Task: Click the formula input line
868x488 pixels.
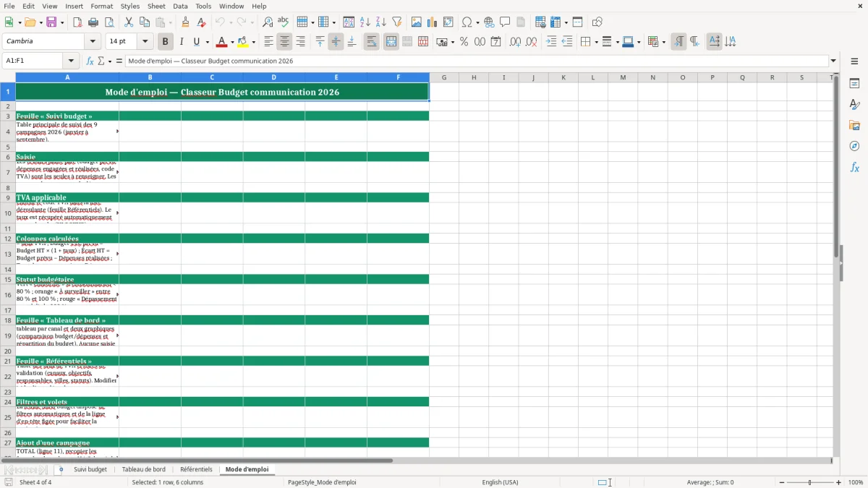Action: [x=477, y=61]
